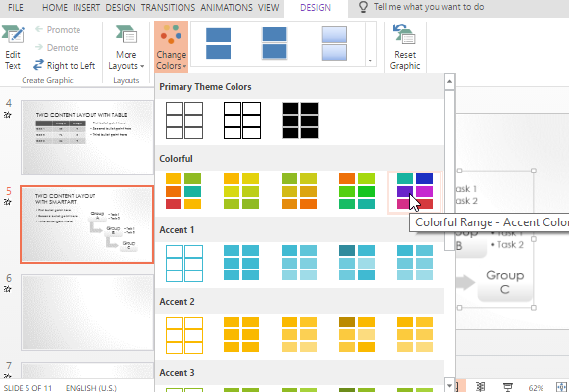Open the Edit Text pane

point(13,47)
